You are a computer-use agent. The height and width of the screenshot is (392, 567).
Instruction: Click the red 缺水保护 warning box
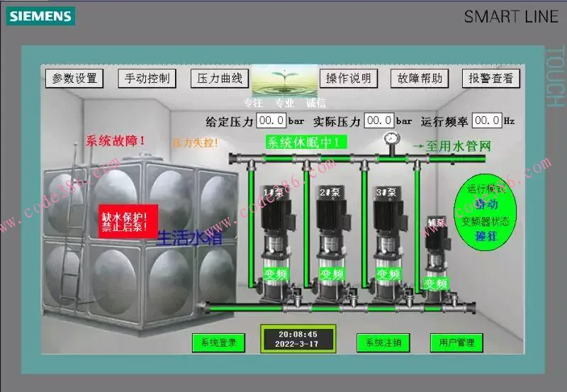(x=123, y=221)
